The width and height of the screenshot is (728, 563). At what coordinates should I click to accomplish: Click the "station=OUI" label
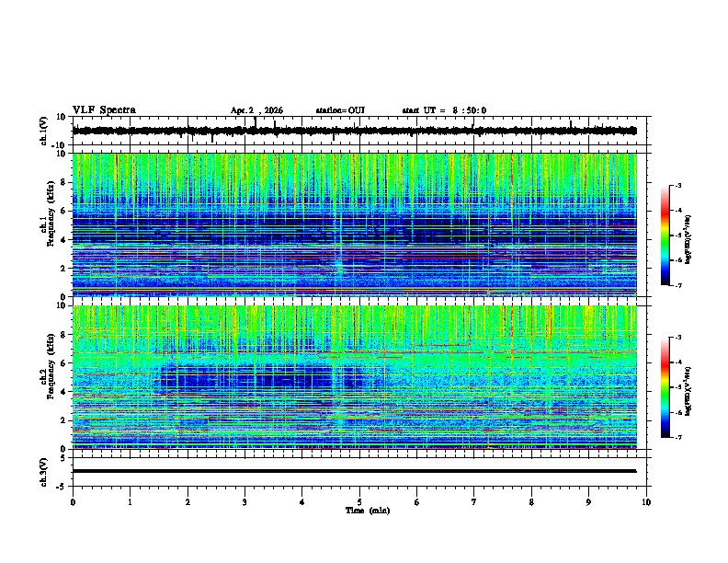(x=340, y=110)
